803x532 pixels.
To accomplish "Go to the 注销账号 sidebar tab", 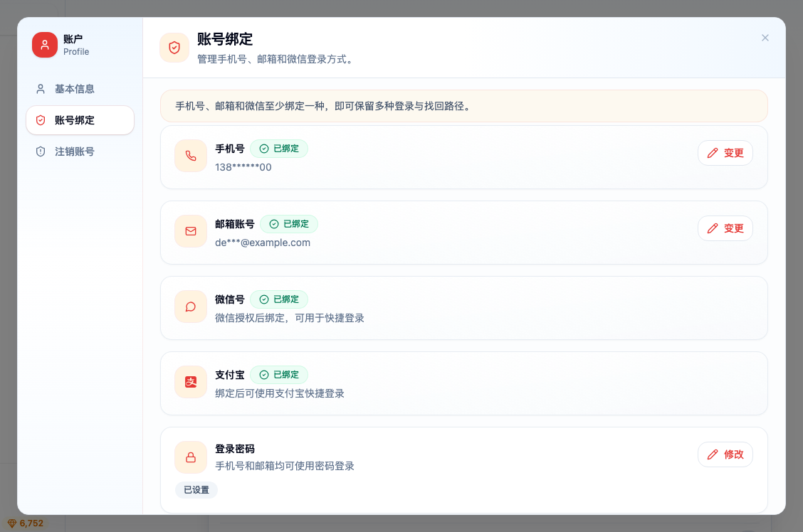I will point(80,151).
